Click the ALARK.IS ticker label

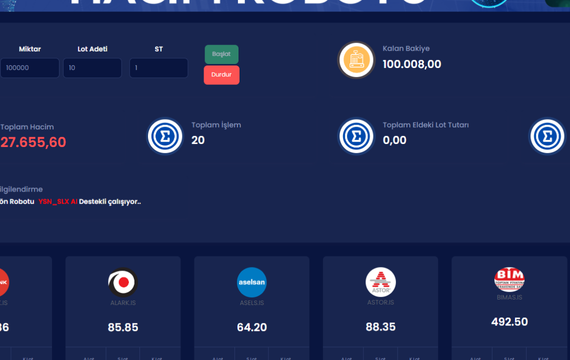(x=123, y=303)
